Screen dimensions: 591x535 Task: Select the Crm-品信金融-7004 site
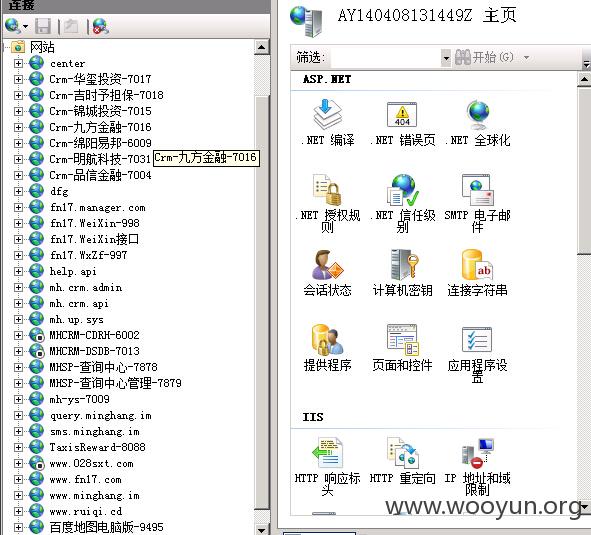click(100, 175)
